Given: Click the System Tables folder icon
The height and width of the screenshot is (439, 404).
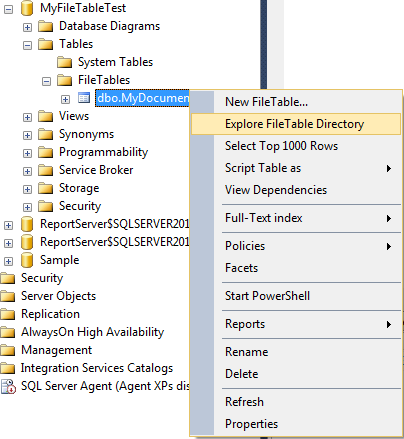Looking at the screenshot, I should [x=65, y=62].
